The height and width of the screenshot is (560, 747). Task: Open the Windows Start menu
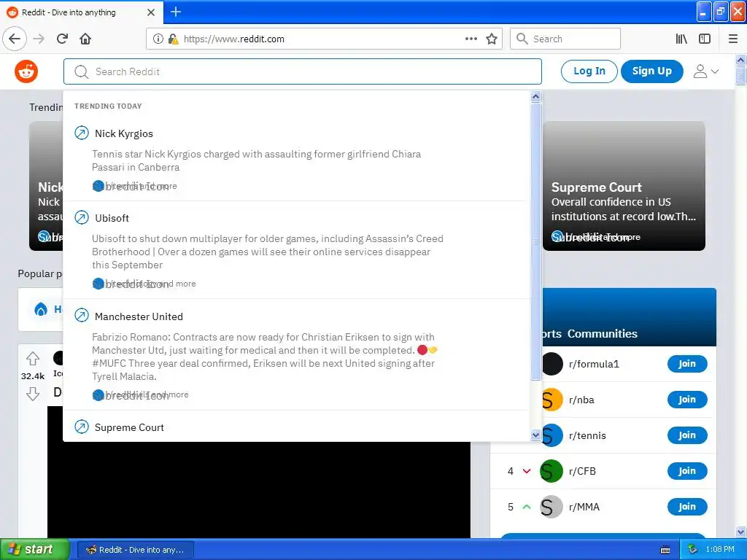click(34, 550)
